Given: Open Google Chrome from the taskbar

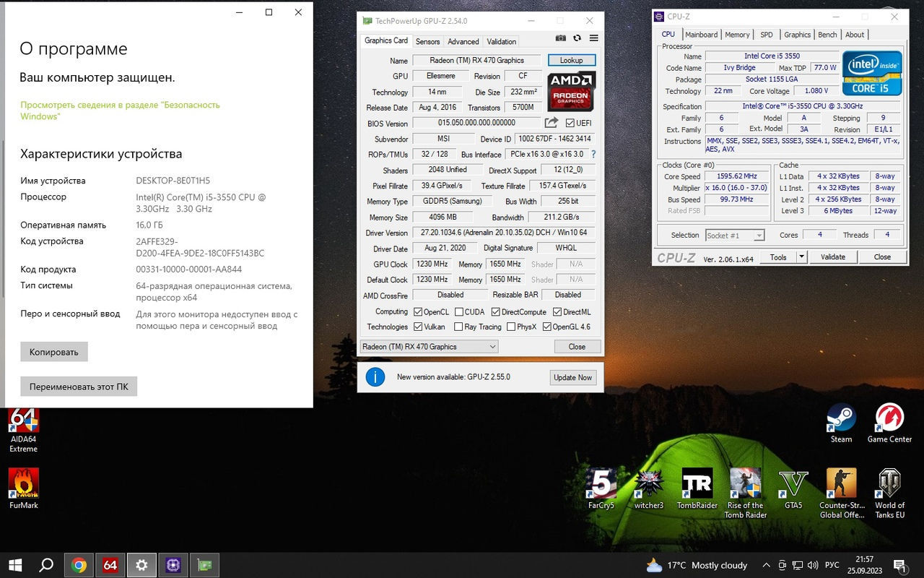Looking at the screenshot, I should tap(79, 565).
